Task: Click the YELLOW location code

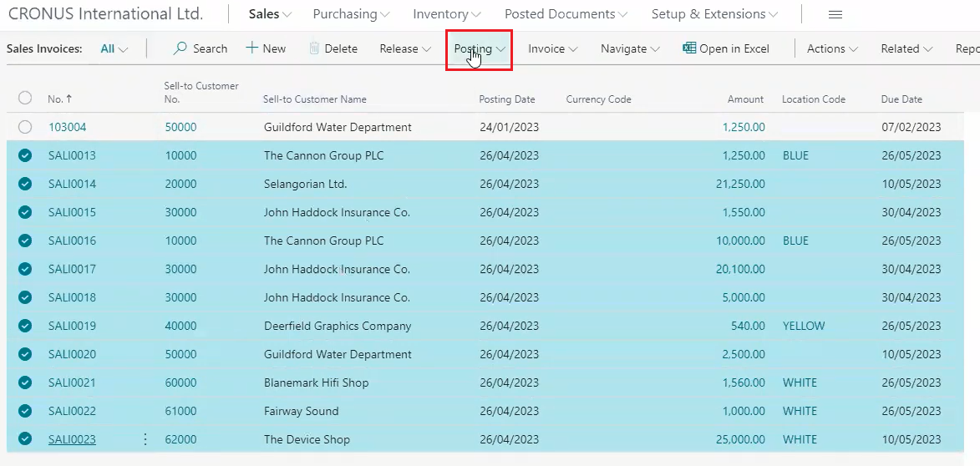Action: (804, 326)
